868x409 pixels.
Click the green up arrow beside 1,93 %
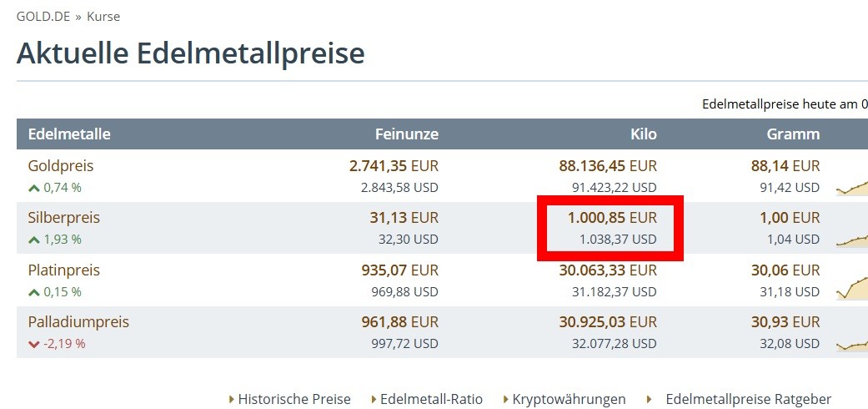click(33, 240)
